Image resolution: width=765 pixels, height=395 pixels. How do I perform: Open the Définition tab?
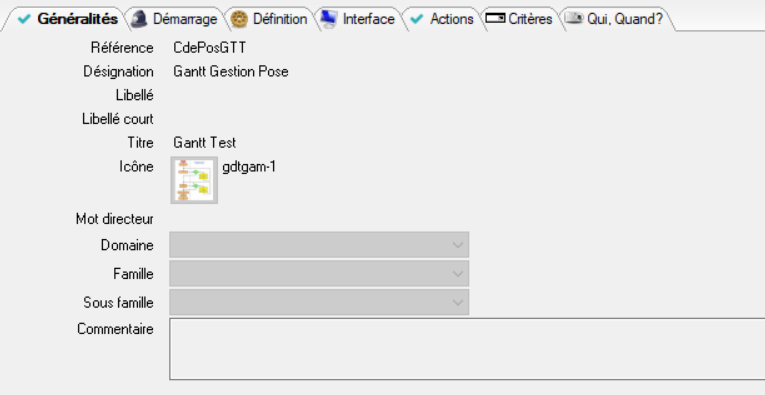tap(270, 19)
